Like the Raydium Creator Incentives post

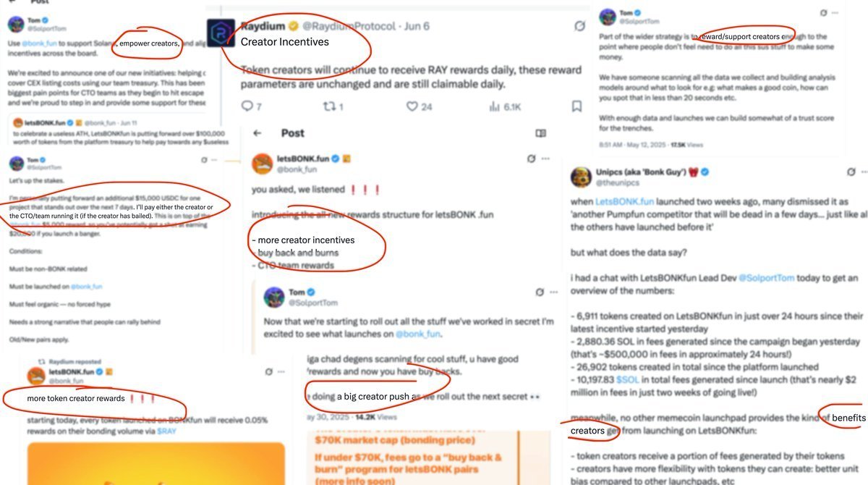click(412, 106)
